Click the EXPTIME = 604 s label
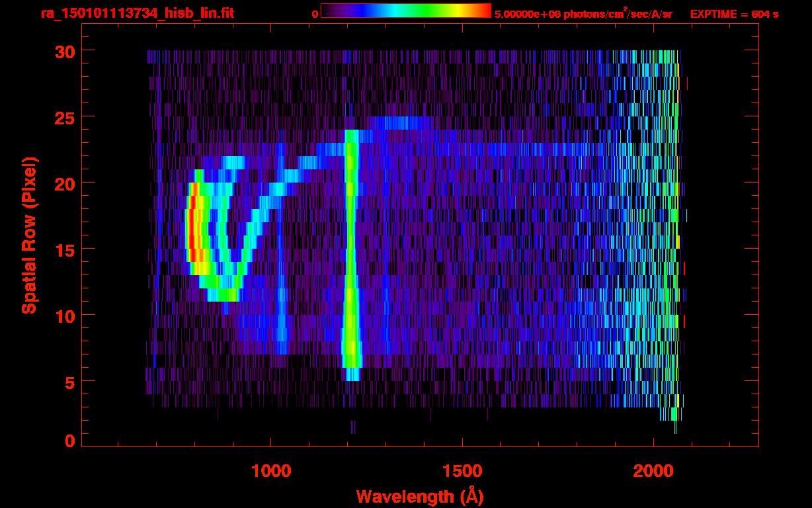Viewport: 812px width, 508px height. (x=734, y=14)
